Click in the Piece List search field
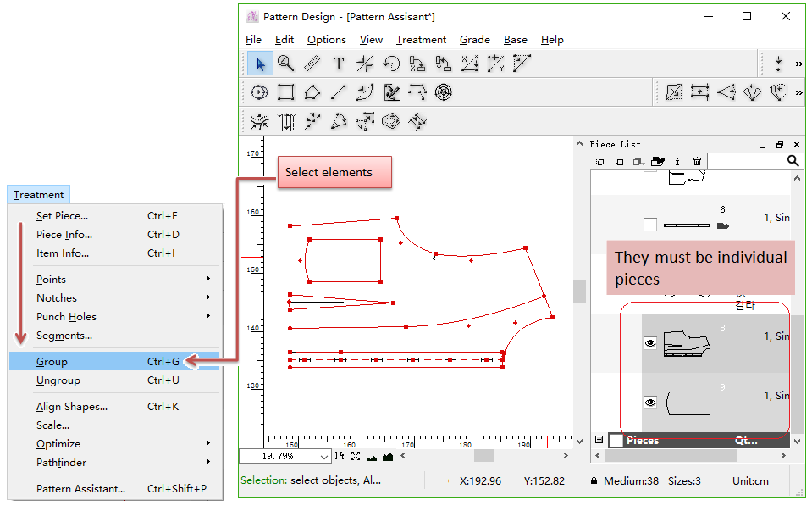 (x=748, y=161)
